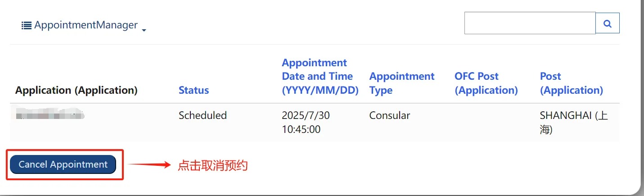
Task: Sort by Appointment Type column header
Action: point(402,83)
